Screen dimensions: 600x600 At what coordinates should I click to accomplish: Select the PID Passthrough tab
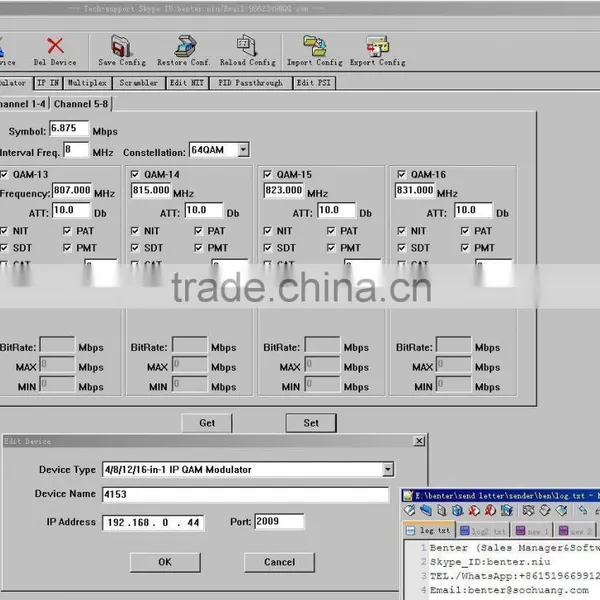point(250,83)
